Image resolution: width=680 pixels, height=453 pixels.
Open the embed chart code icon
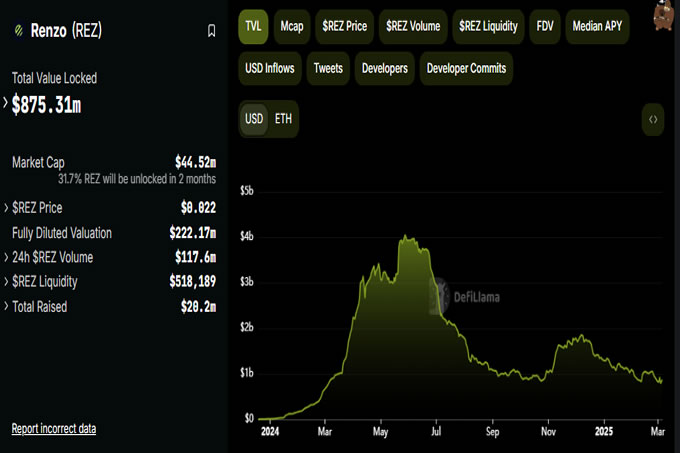653,119
